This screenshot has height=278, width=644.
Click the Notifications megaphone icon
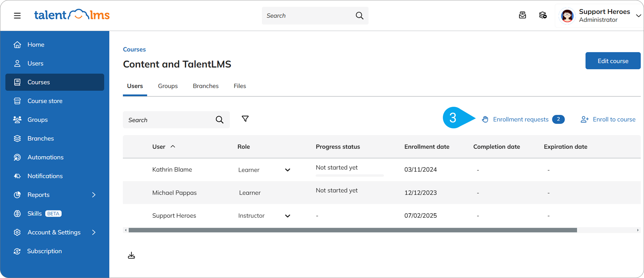click(x=17, y=176)
